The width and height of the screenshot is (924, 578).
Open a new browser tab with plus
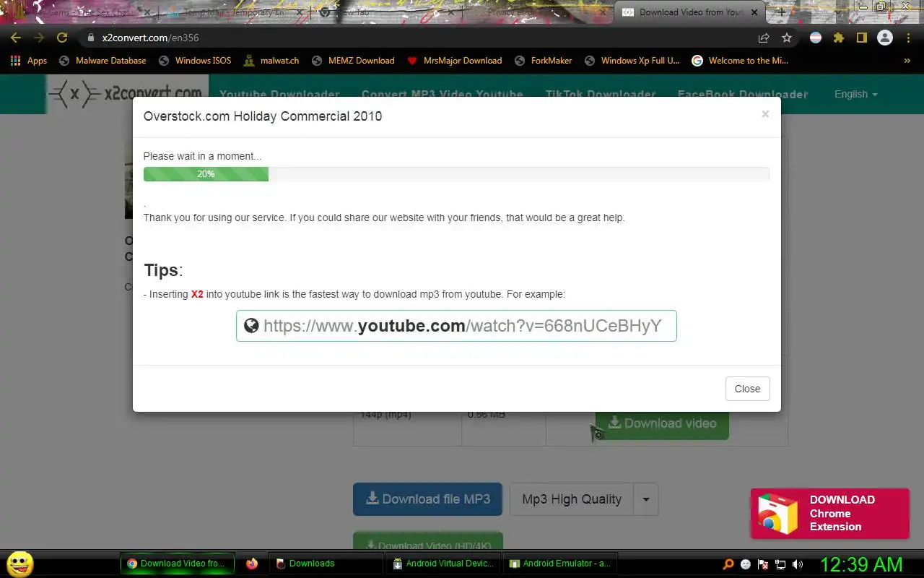781,12
